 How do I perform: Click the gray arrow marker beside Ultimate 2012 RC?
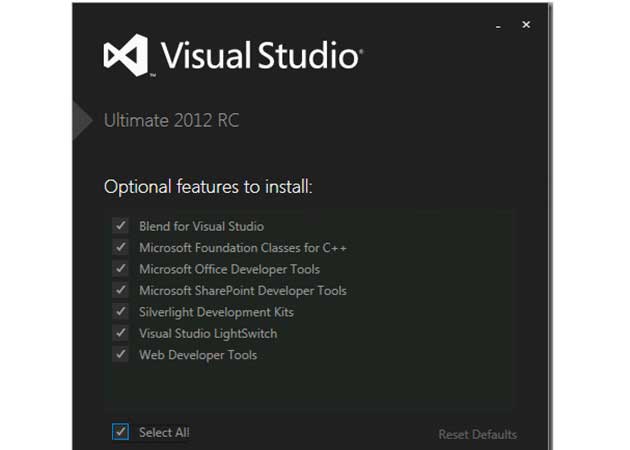(x=82, y=120)
